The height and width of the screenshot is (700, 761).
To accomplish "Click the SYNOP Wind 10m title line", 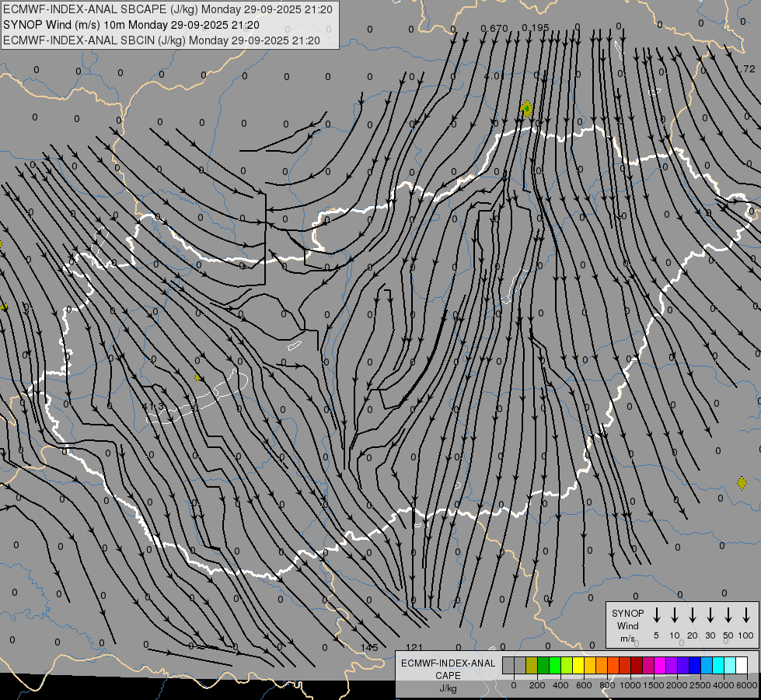I will coord(131,25).
